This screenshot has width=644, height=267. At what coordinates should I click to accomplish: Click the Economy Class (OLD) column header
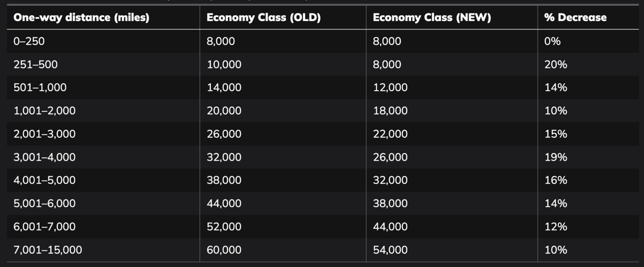(x=264, y=17)
